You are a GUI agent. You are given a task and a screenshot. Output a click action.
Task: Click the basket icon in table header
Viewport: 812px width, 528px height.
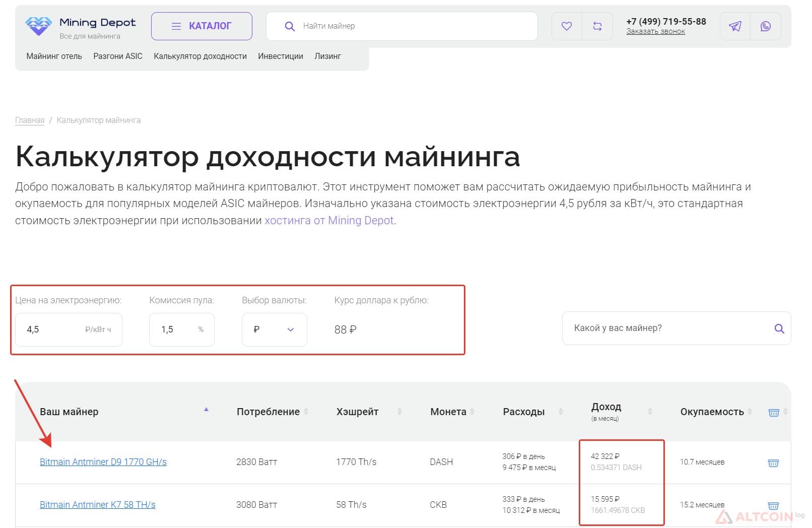click(774, 413)
